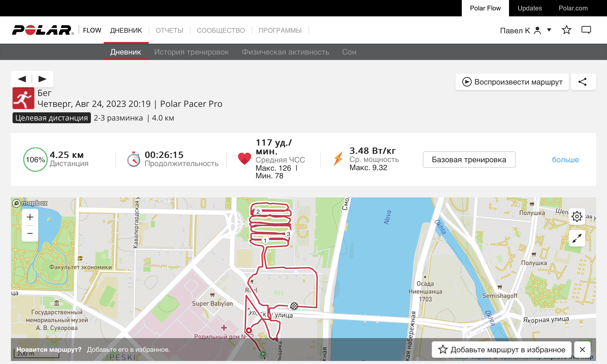Click the Целевая дистанция label
Screen dimensions: 607x364
(52, 118)
